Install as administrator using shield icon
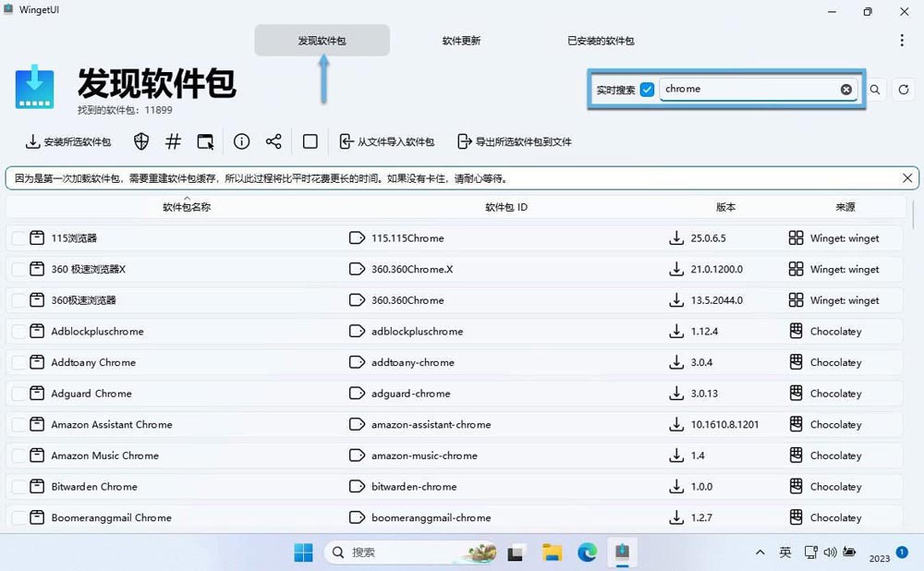The image size is (924, 571). (140, 141)
